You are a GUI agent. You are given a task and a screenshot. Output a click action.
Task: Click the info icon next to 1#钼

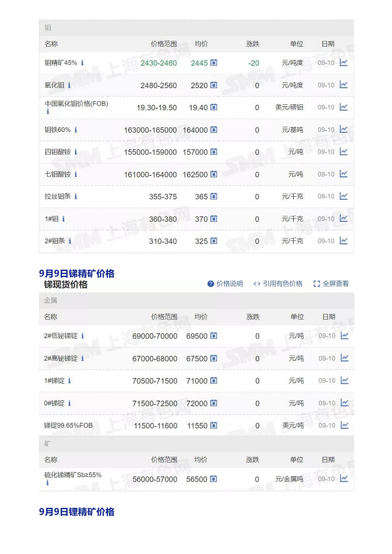(x=63, y=219)
